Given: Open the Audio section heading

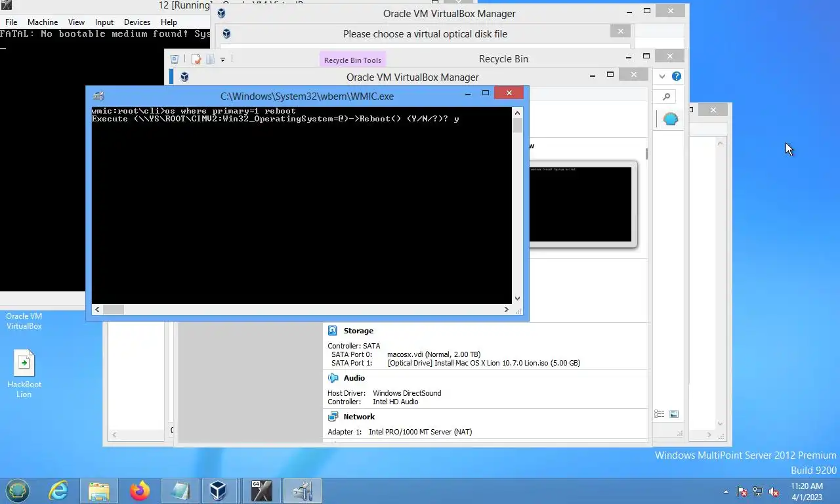Looking at the screenshot, I should click(354, 378).
